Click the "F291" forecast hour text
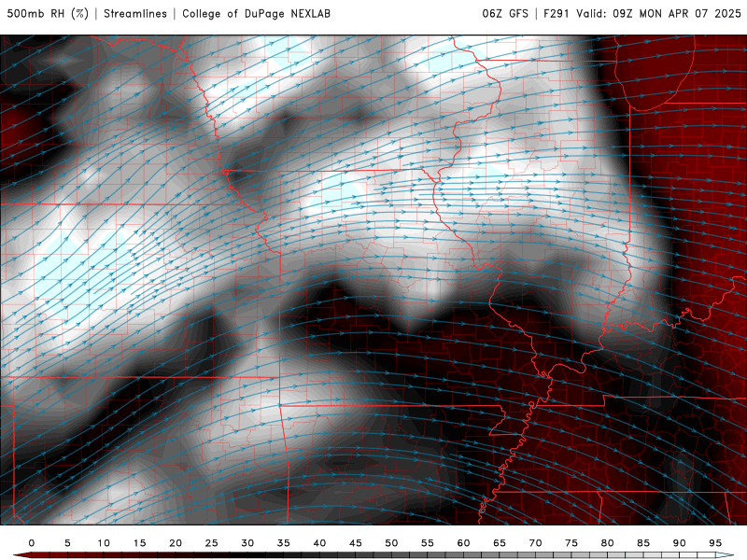 557,13
